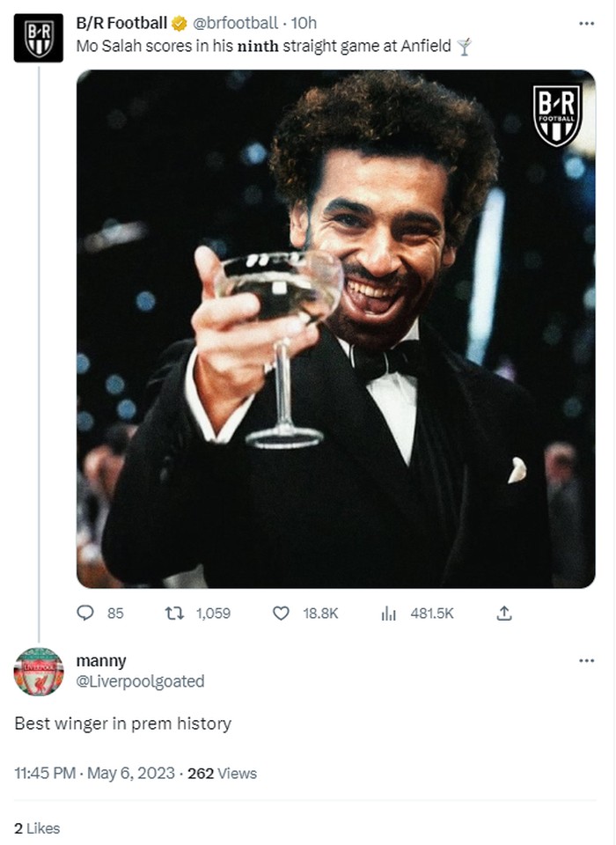Click the share upload icon
Image resolution: width=616 pixels, height=845 pixels.
(x=504, y=614)
